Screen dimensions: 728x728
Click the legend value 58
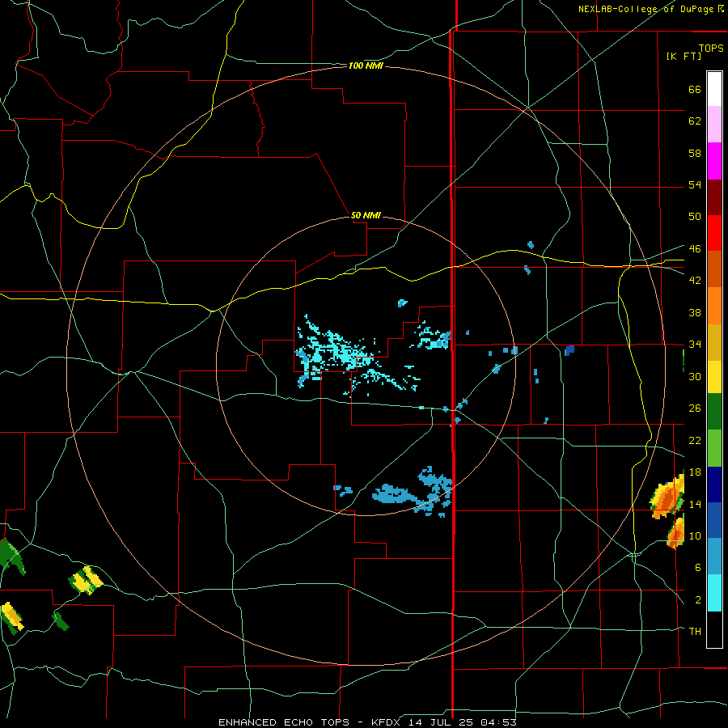(695, 153)
